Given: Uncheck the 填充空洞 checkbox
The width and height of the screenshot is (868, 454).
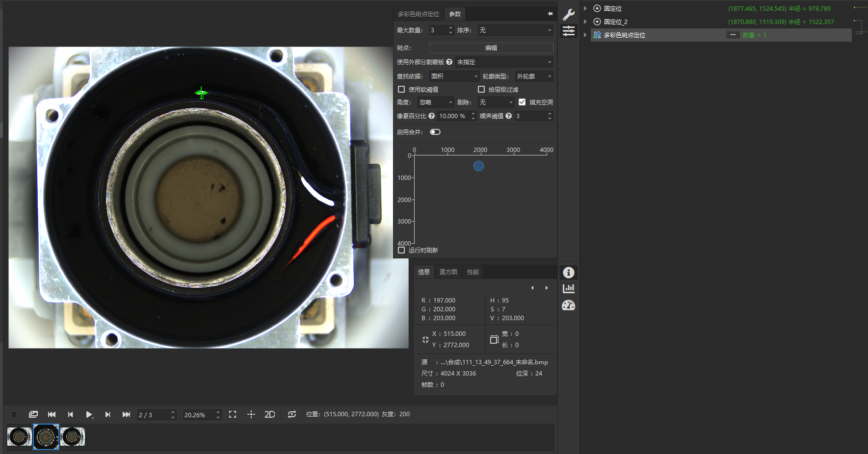Looking at the screenshot, I should pos(522,102).
